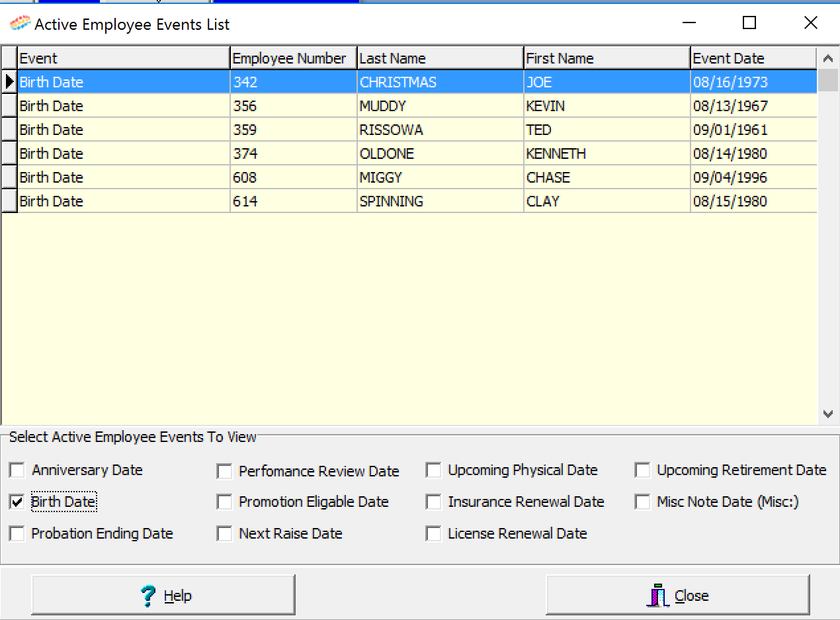Image resolution: width=840 pixels, height=620 pixels.
Task: Click the event date 08/16/1973 cell
Action: point(754,82)
